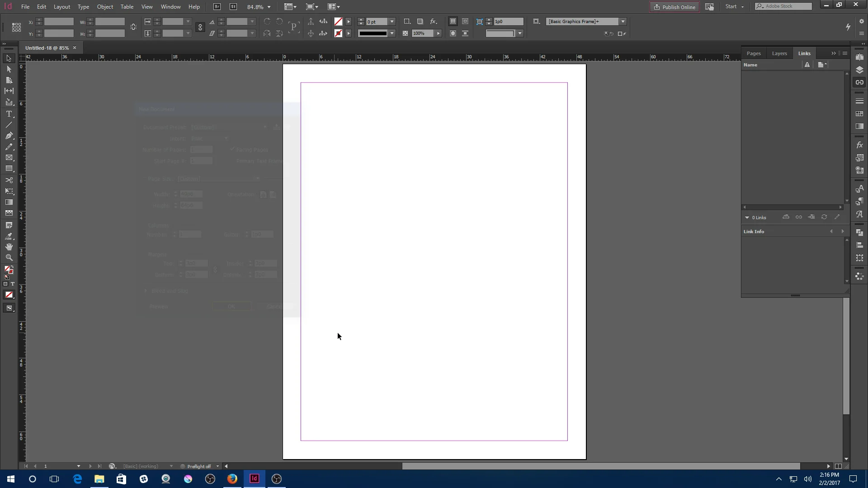Open the Stroke panel from the right dock
Viewport: 868px width, 488px height.
click(860, 100)
